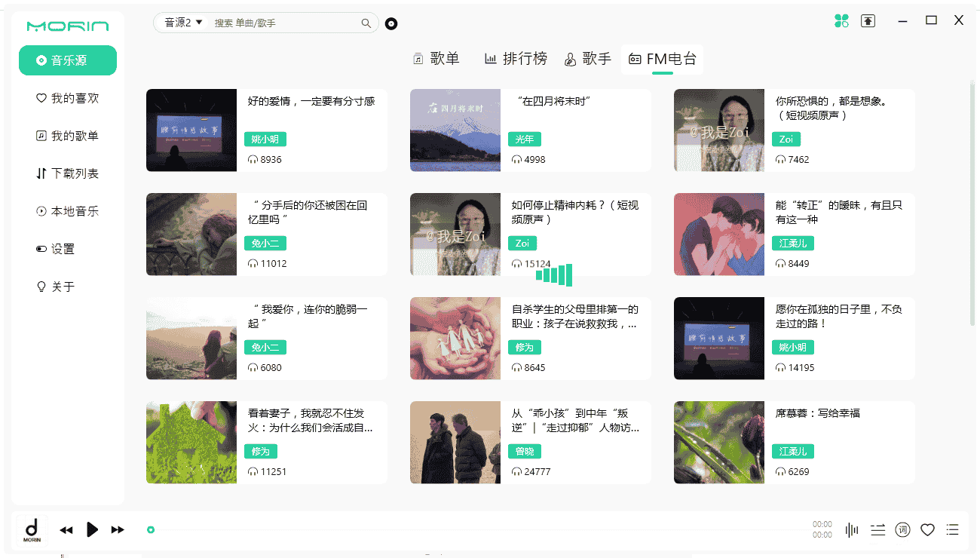Open the title 从“乖小孩”到中年“叛逆”

(575, 420)
